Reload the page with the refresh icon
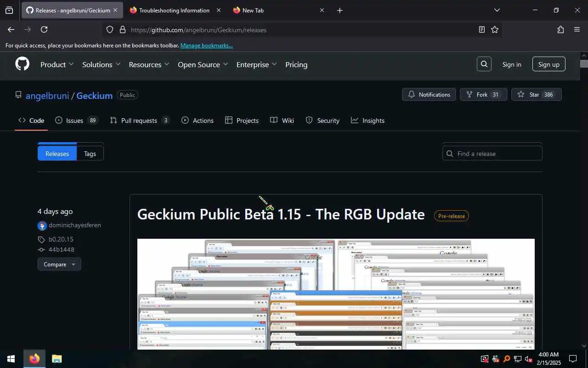588x368 pixels. pyautogui.click(x=44, y=29)
